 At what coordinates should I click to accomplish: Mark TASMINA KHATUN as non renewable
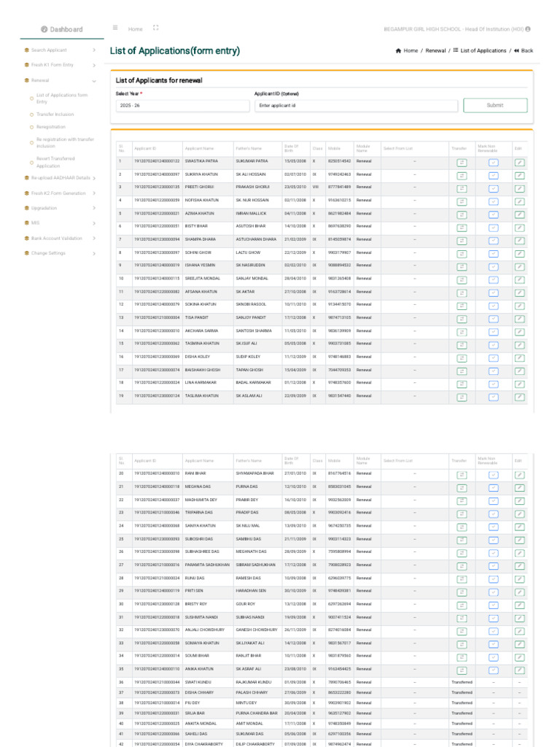494,345
